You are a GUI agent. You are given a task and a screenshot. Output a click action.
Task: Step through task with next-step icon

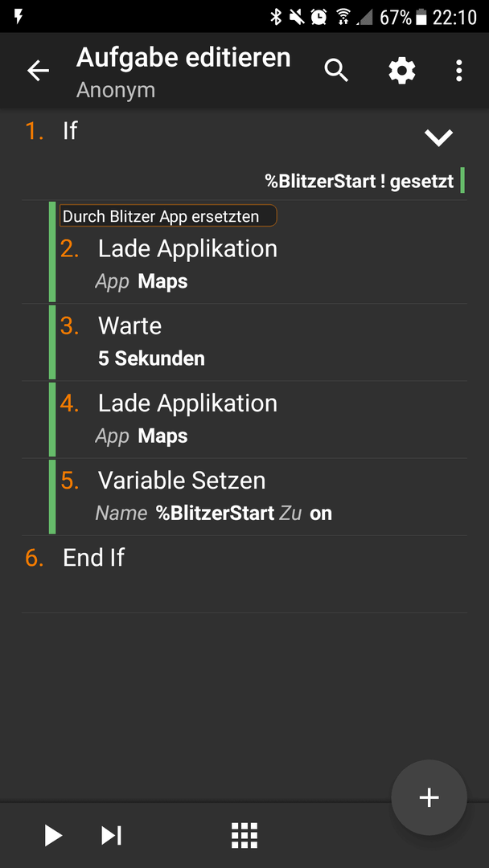coord(111,835)
